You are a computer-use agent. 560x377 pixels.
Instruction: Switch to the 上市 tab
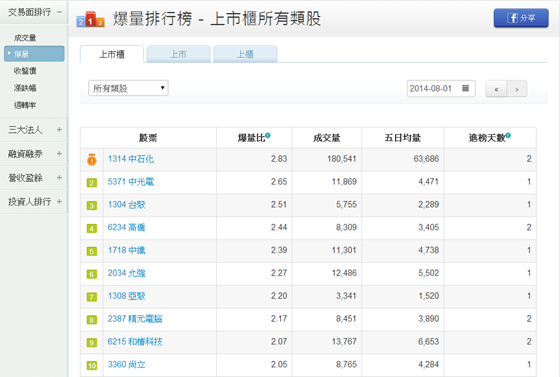tap(178, 54)
